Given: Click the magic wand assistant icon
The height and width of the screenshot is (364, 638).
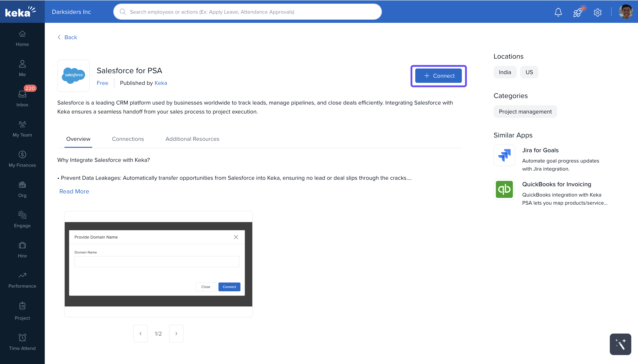Looking at the screenshot, I should [620, 344].
